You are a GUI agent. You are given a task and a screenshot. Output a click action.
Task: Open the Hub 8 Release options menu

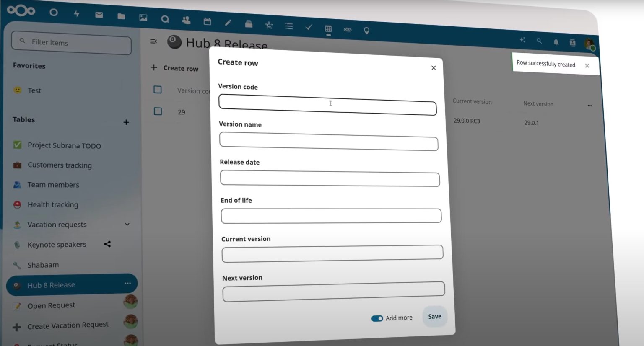click(127, 284)
